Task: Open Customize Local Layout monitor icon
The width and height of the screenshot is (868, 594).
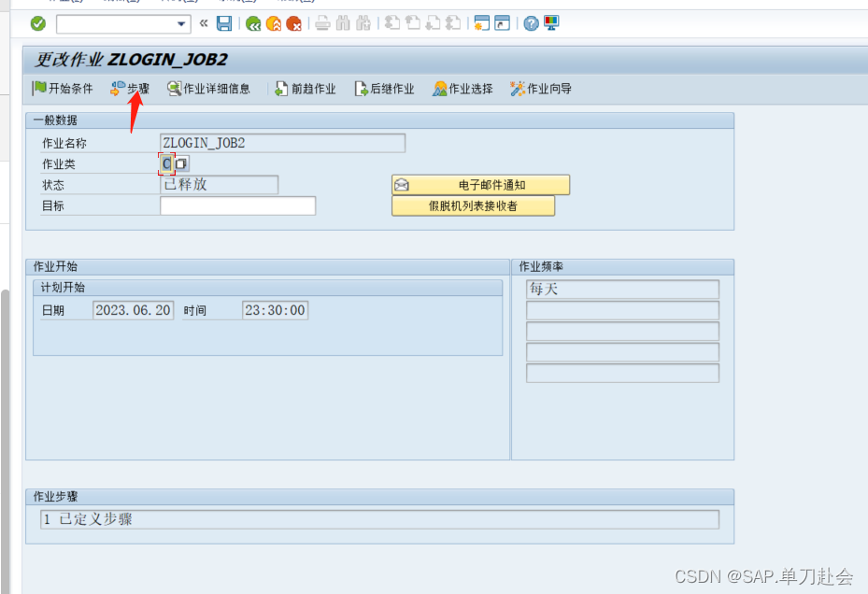Action: [551, 23]
